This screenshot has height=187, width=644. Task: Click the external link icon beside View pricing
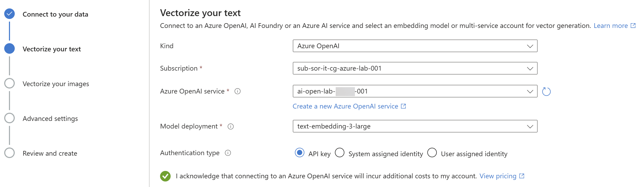[x=522, y=176]
